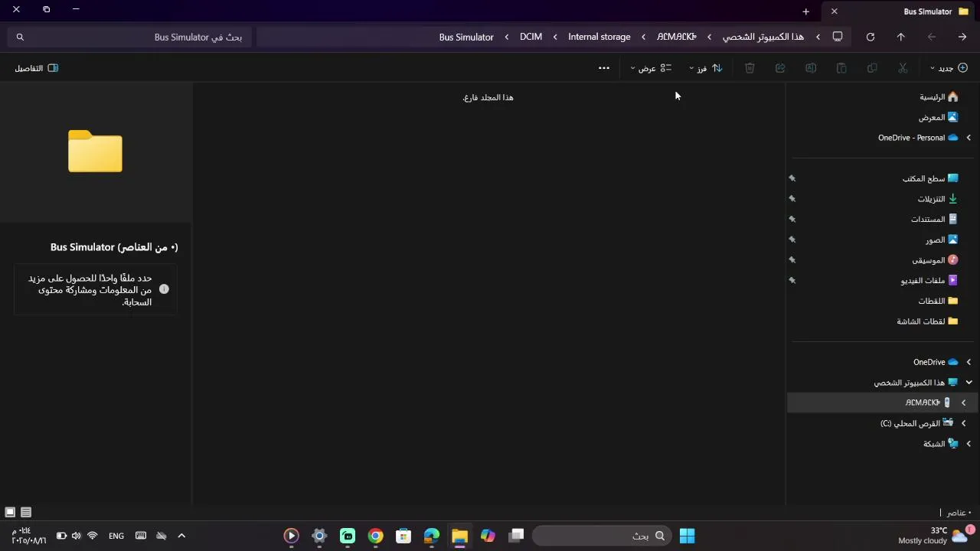Open اللقطات folder in sidebar
The image size is (980, 551).
(x=938, y=301)
